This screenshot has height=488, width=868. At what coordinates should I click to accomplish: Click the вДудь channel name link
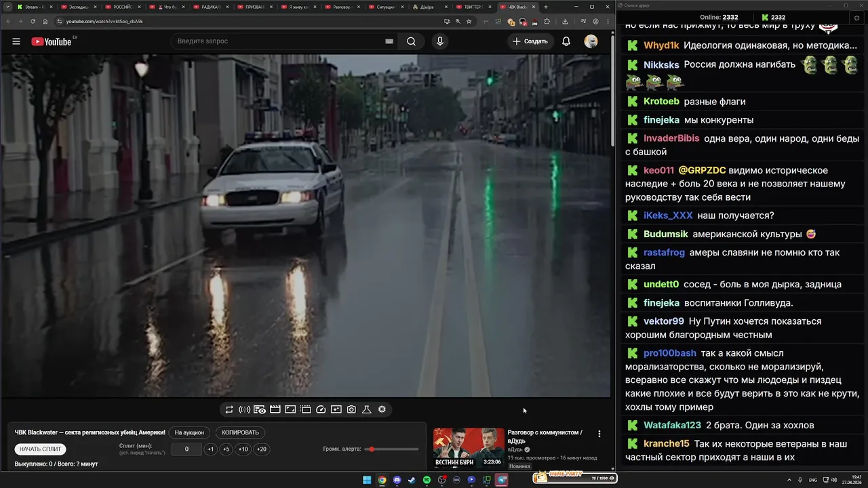click(515, 449)
